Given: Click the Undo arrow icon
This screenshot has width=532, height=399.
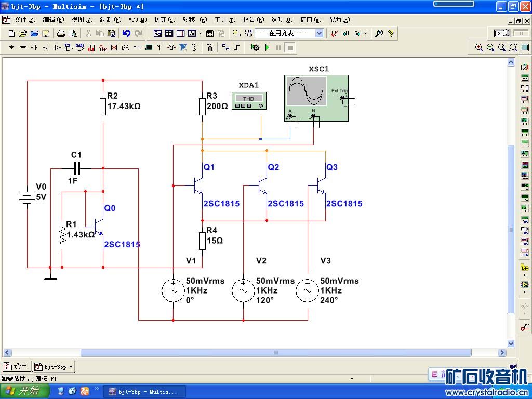Looking at the screenshot, I should point(126,33).
